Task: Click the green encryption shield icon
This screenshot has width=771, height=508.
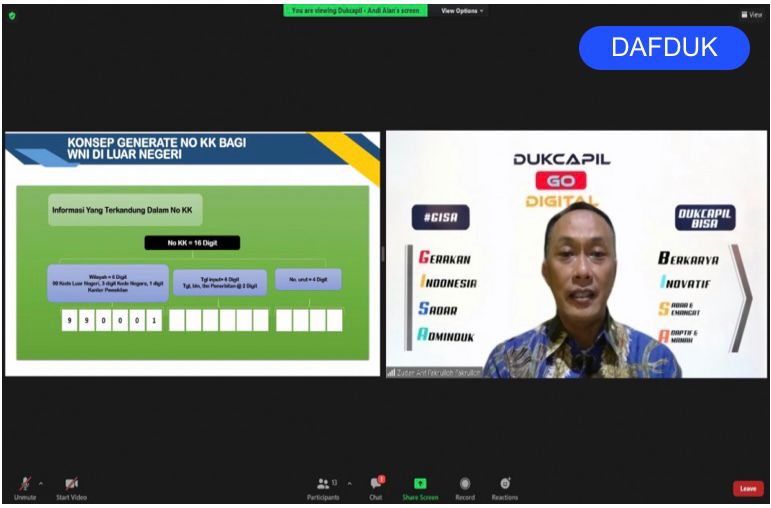Action: [12, 15]
